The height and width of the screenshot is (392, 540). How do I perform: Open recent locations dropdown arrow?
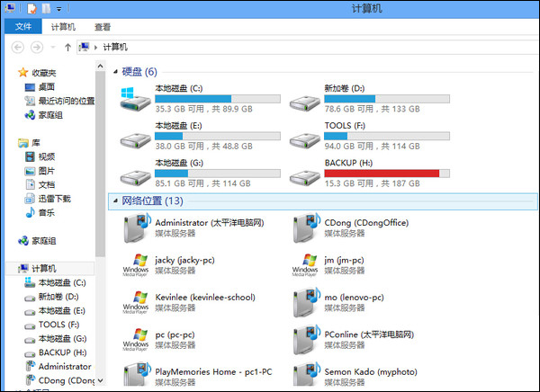click(x=53, y=47)
